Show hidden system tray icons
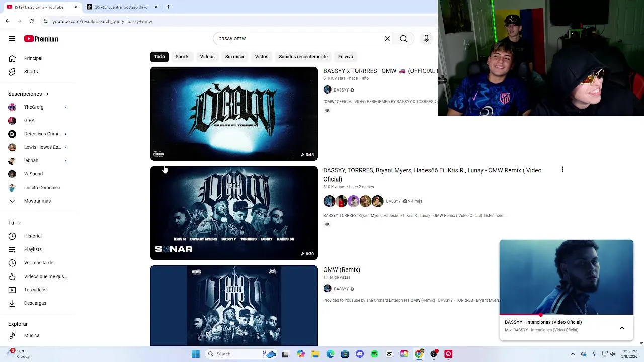The height and width of the screenshot is (362, 644). 573,354
